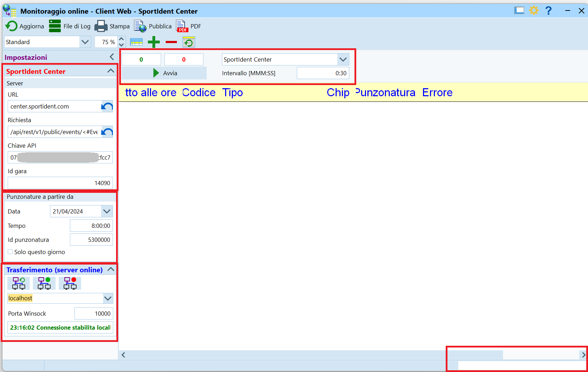Open settings gear in title bar

coord(534,10)
